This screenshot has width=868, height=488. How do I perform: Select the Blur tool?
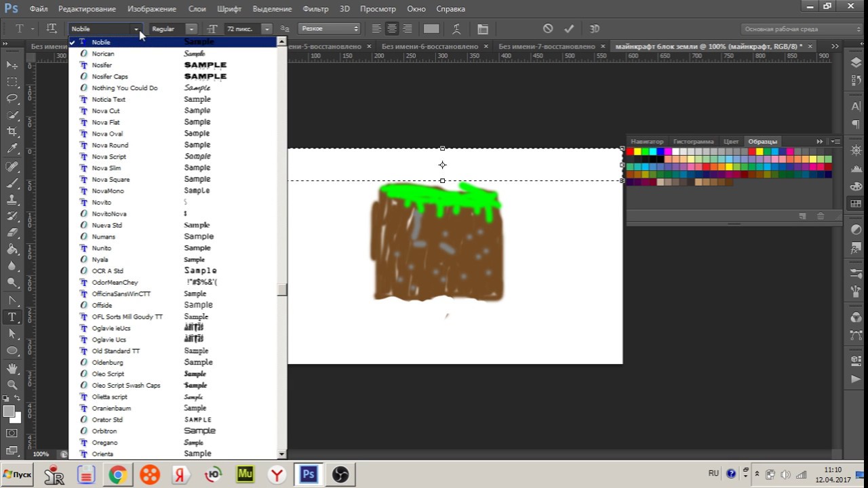coord(12,266)
